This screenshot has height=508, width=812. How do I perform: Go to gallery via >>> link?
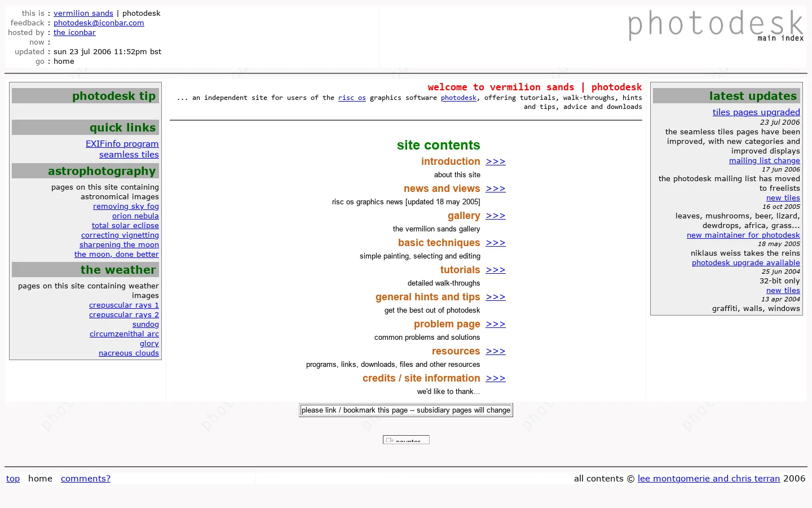(496, 216)
